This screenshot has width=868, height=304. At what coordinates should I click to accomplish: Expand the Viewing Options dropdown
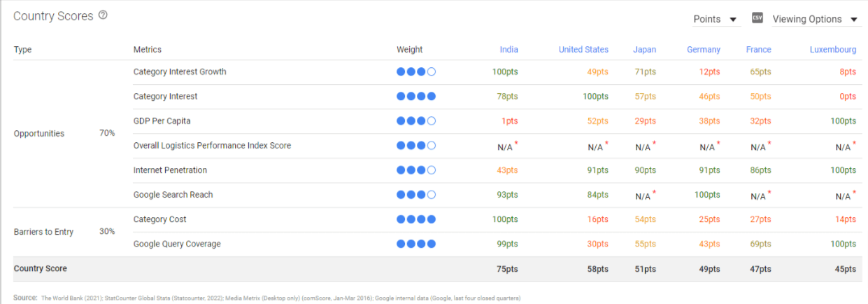(x=816, y=19)
